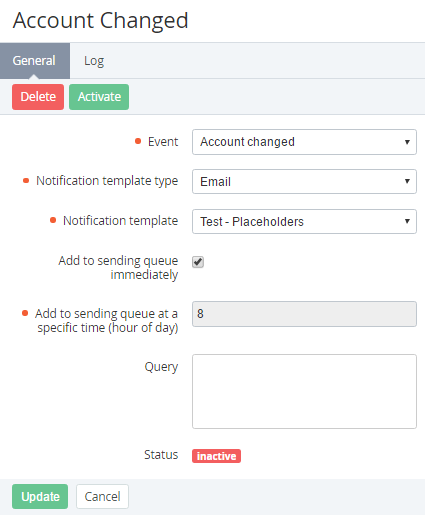Untick Add to sending queue immediately checkbox
425x516 pixels.
pyautogui.click(x=198, y=262)
